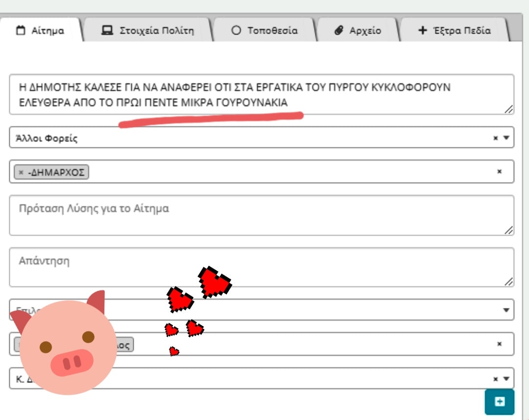This screenshot has width=529, height=420.
Task: Switch to the Στοιχεία Πολίτη tab
Action: point(147,30)
